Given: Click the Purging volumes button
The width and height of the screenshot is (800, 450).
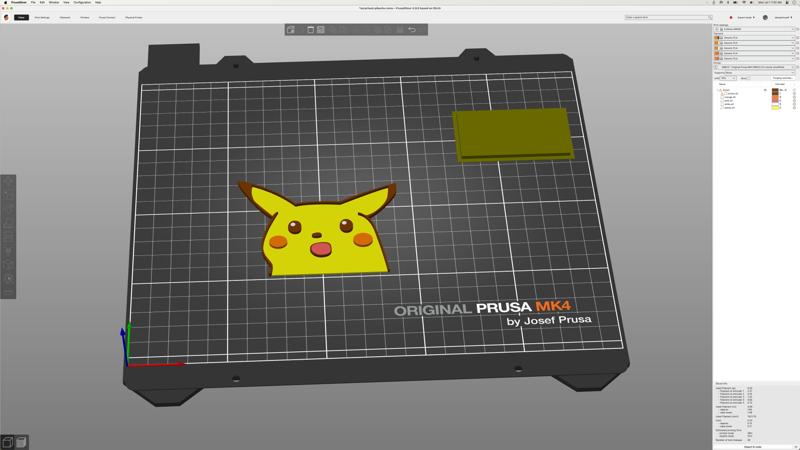Looking at the screenshot, I should [x=783, y=78].
